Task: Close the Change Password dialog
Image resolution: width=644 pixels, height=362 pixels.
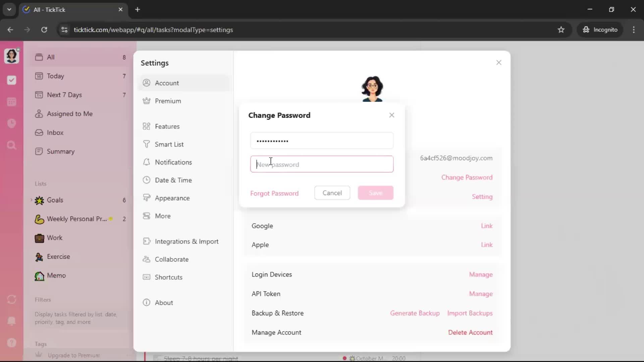Action: (391, 115)
